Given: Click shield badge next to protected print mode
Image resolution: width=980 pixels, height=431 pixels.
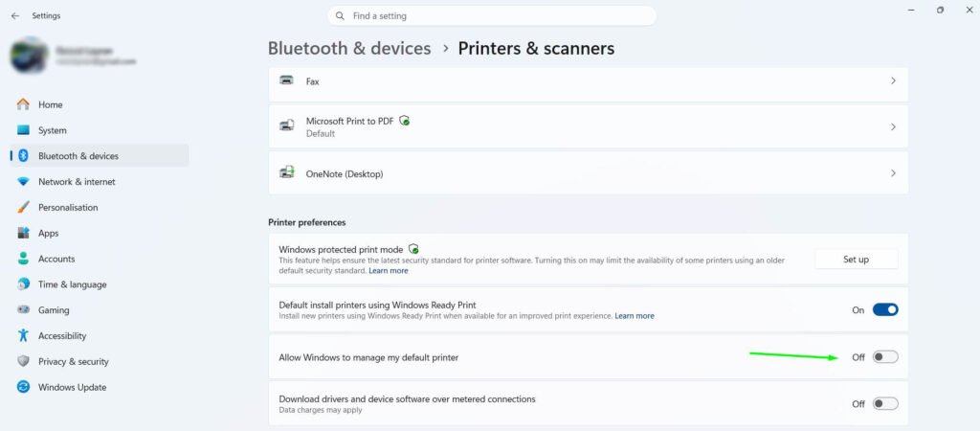Looking at the screenshot, I should tap(413, 248).
